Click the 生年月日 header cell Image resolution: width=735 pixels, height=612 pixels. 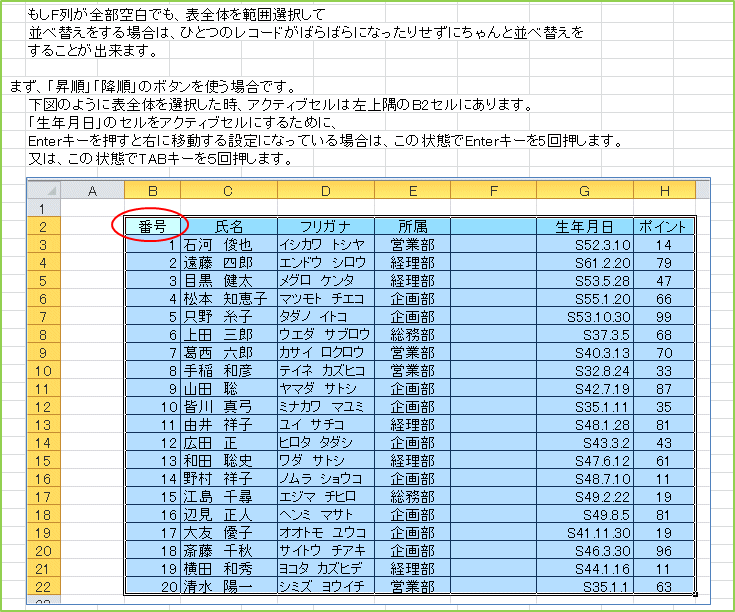click(x=585, y=226)
